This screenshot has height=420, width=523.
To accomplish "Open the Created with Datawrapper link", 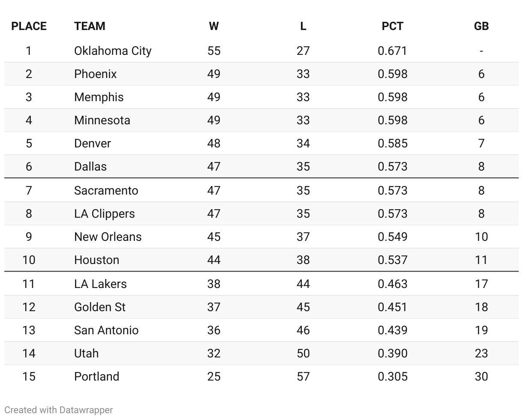I will pyautogui.click(x=59, y=410).
